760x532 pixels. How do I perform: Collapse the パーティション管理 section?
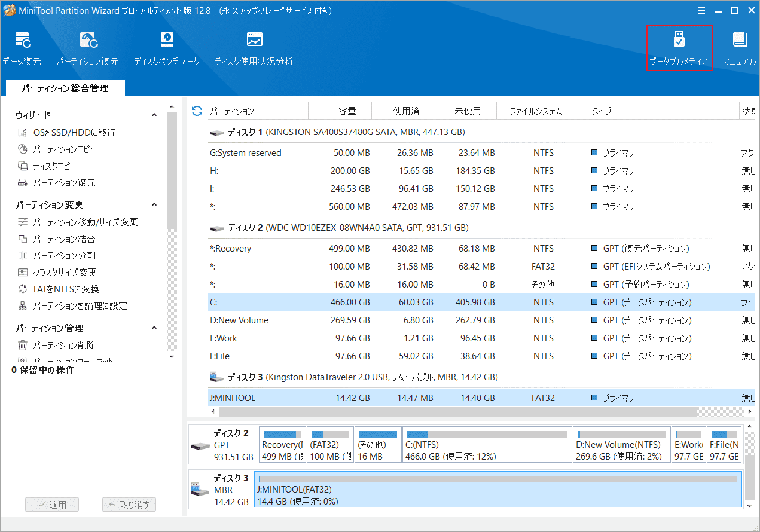point(154,328)
